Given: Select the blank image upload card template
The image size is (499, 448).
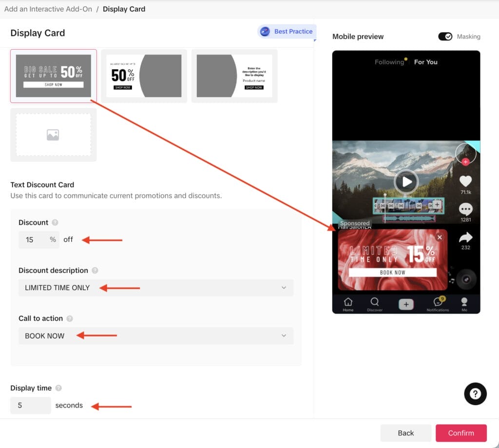Looking at the screenshot, I should click(x=53, y=135).
